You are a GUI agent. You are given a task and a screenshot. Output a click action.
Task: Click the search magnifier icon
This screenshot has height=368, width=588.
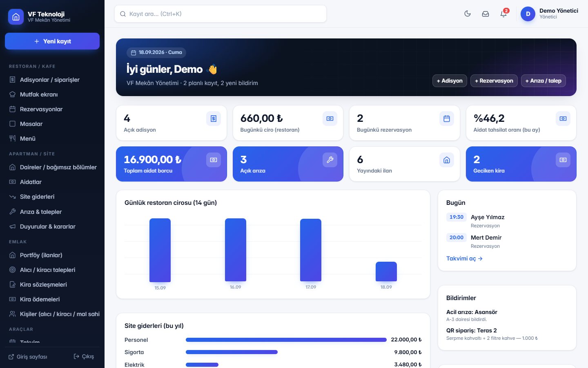tap(122, 14)
